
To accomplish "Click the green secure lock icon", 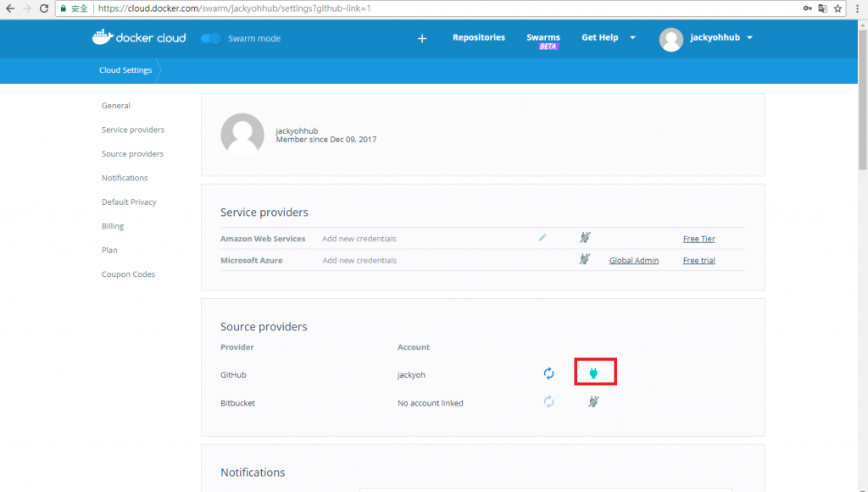I will (x=63, y=8).
